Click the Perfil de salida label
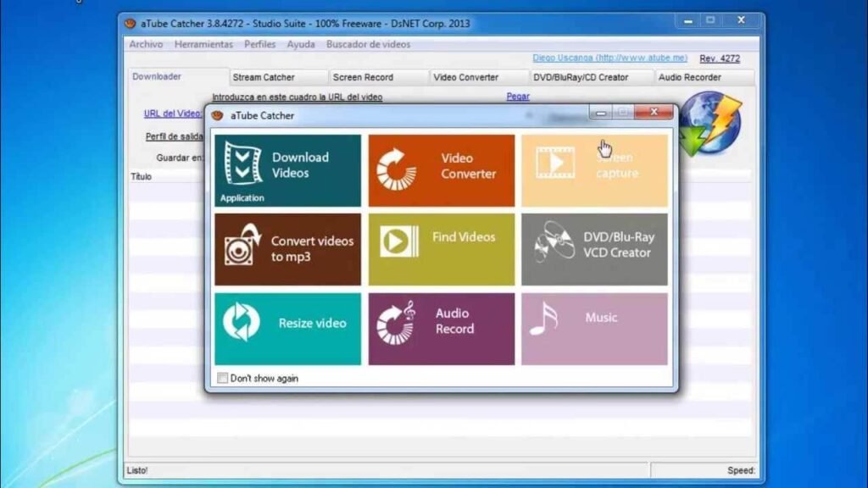Image resolution: width=868 pixels, height=488 pixels. [x=175, y=136]
